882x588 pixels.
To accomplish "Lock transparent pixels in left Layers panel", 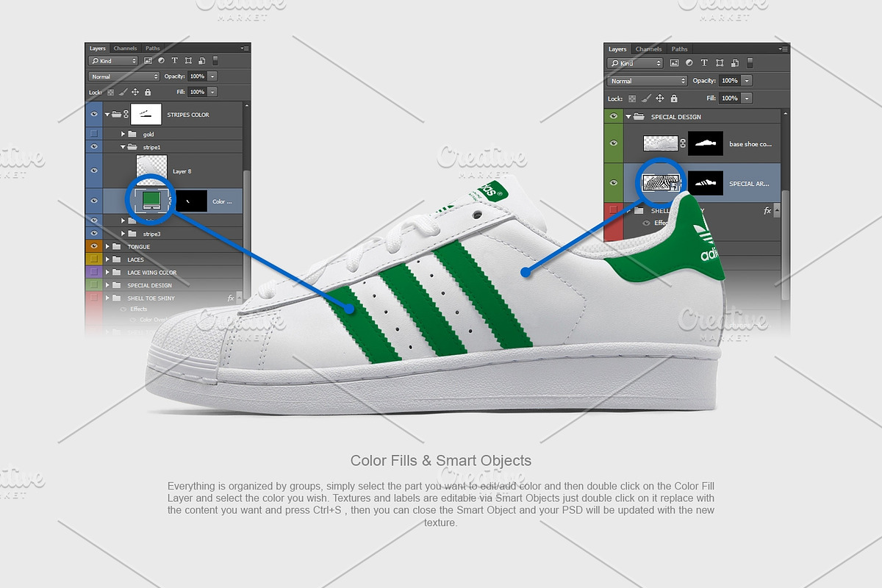I will [x=111, y=93].
